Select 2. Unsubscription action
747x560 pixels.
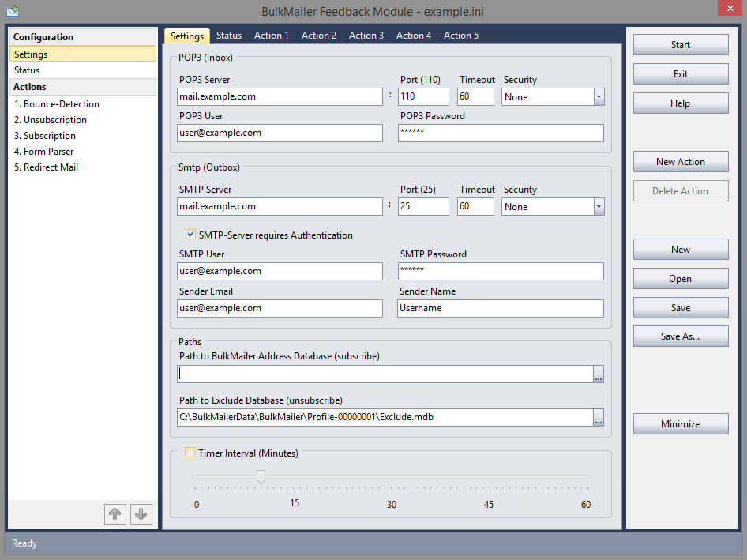82,119
